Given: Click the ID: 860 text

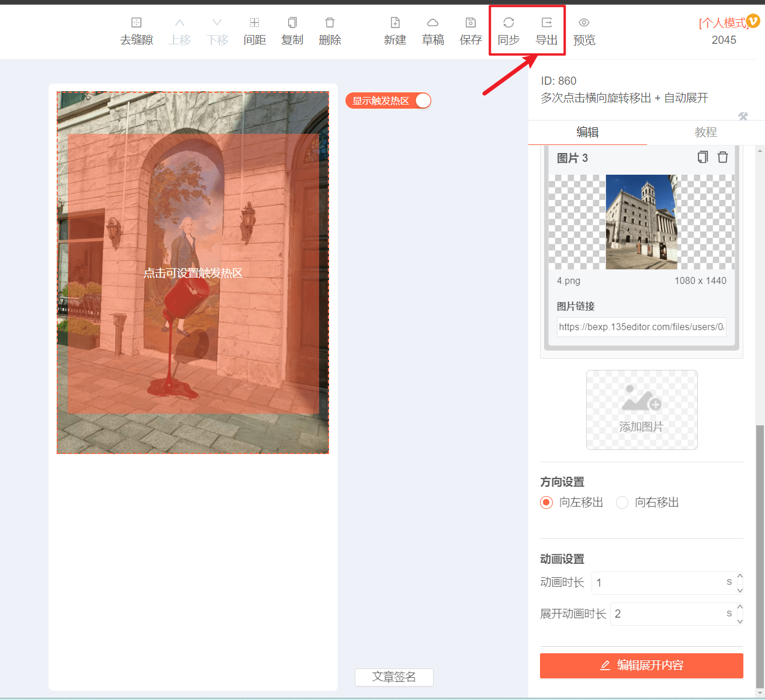Looking at the screenshot, I should tap(559, 81).
